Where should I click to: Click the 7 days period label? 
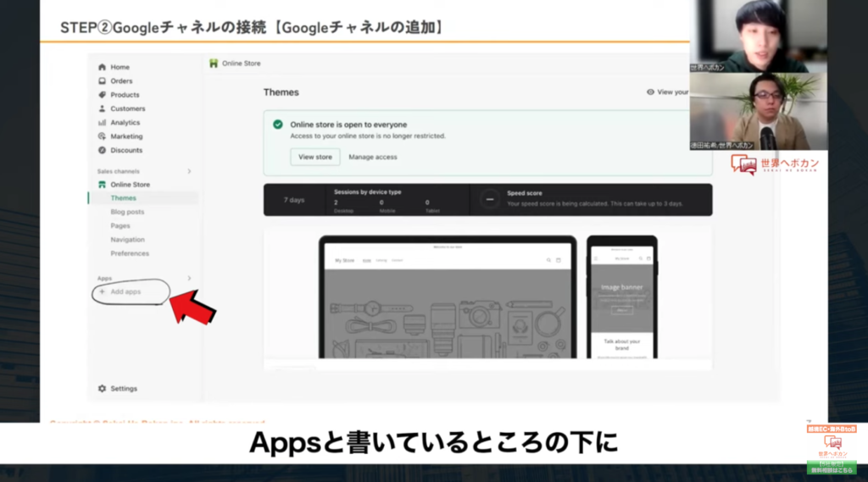(294, 200)
